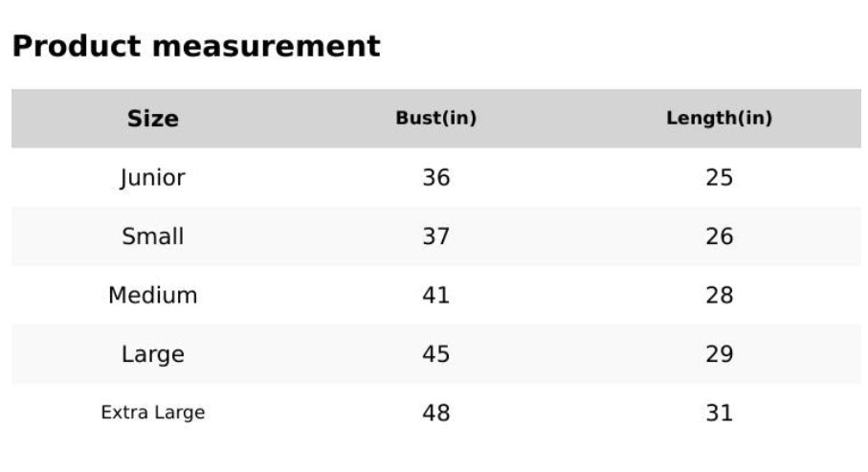Select the Length(in) column header

(719, 118)
